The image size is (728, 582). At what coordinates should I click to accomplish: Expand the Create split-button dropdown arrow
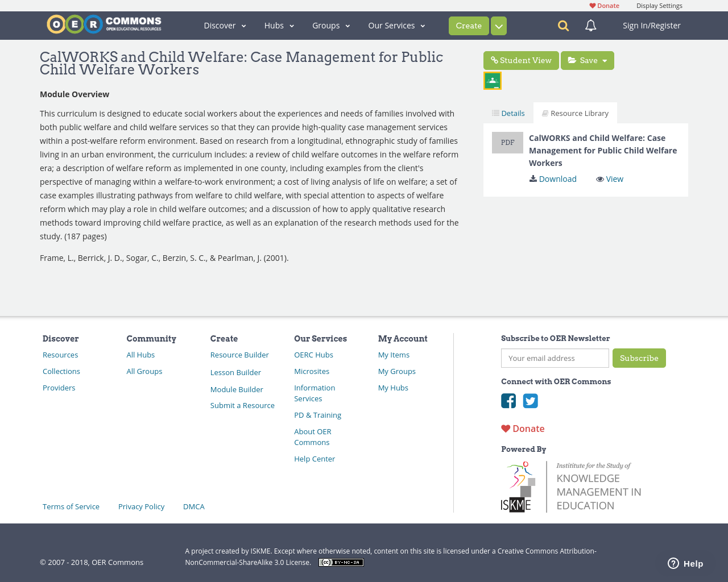pos(498,25)
